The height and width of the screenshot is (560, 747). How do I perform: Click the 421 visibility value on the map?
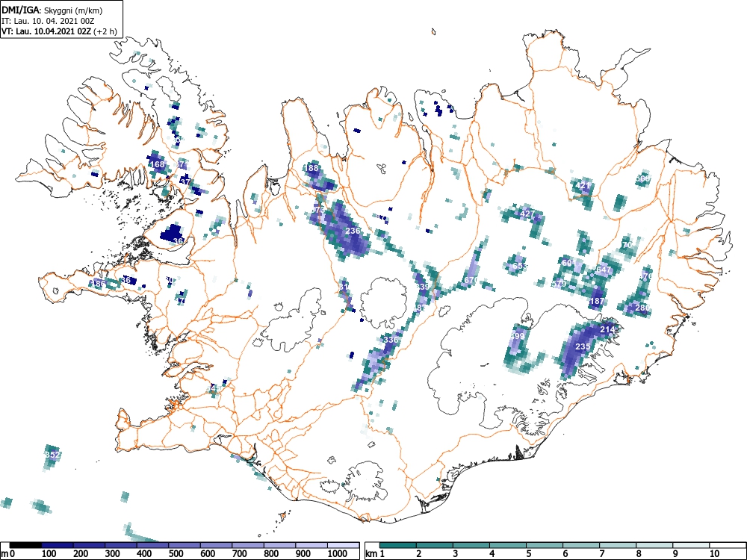click(583, 185)
